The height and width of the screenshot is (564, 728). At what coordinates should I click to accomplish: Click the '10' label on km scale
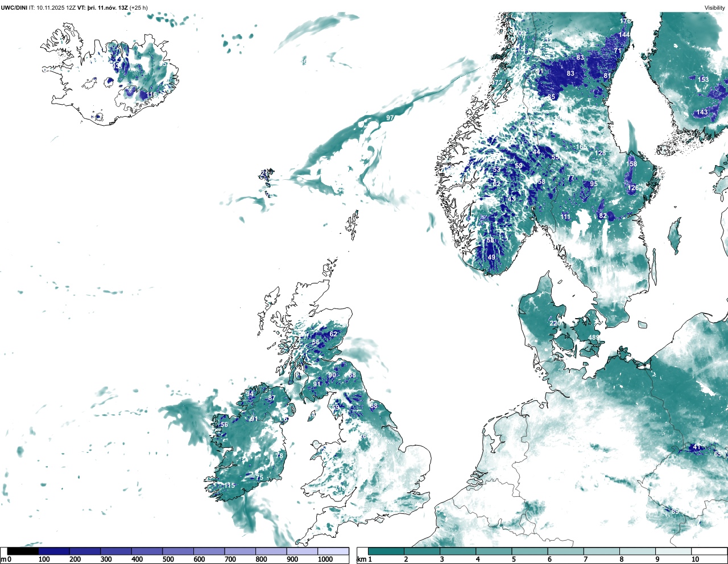click(695, 559)
